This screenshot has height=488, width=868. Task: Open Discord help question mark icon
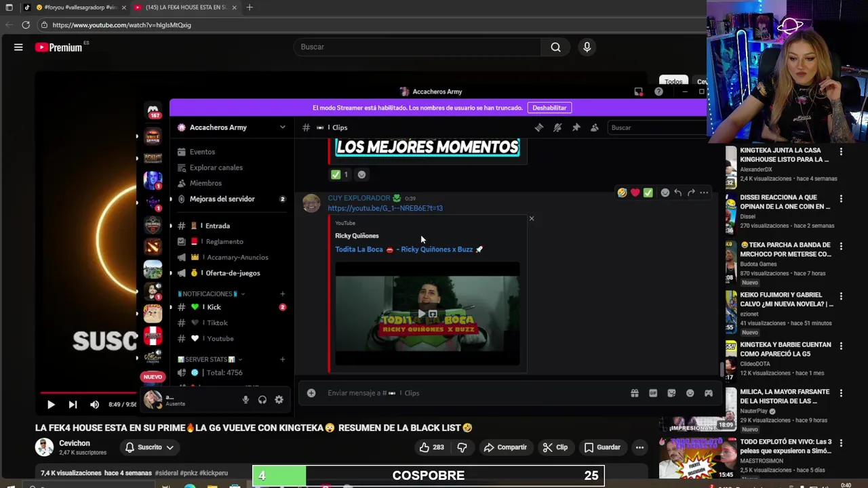658,91
